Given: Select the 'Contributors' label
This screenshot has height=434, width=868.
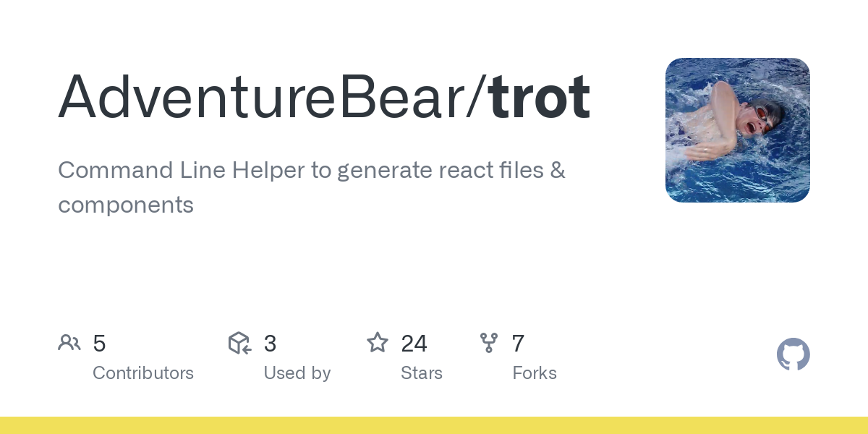Looking at the screenshot, I should point(143,373).
